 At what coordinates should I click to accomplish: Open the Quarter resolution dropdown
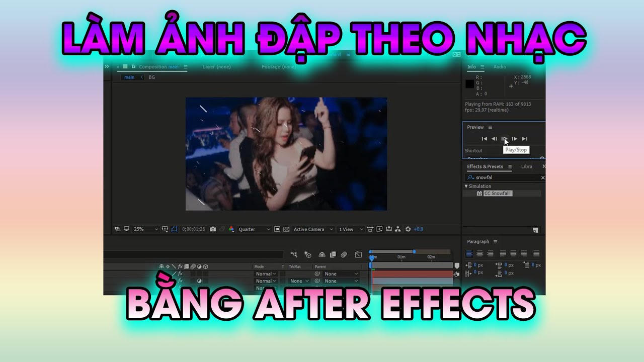click(x=254, y=229)
